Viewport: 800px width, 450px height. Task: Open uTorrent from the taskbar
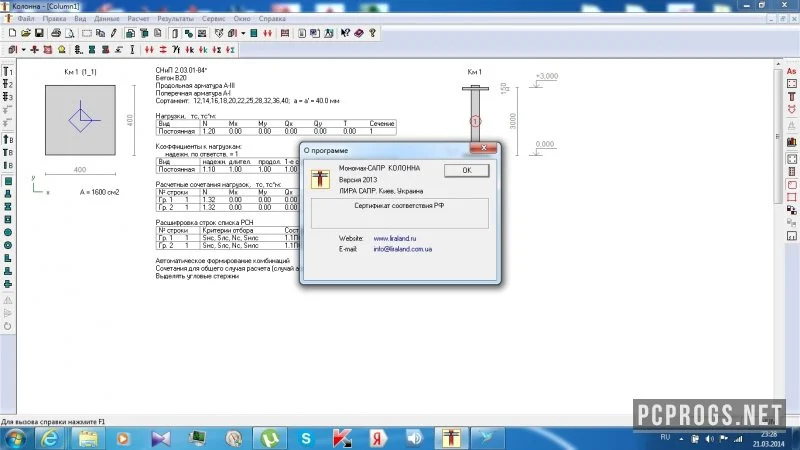[270, 438]
